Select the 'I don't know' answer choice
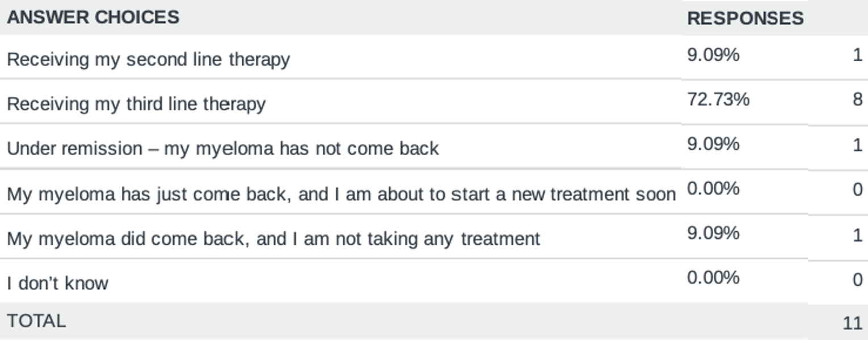 tap(57, 283)
